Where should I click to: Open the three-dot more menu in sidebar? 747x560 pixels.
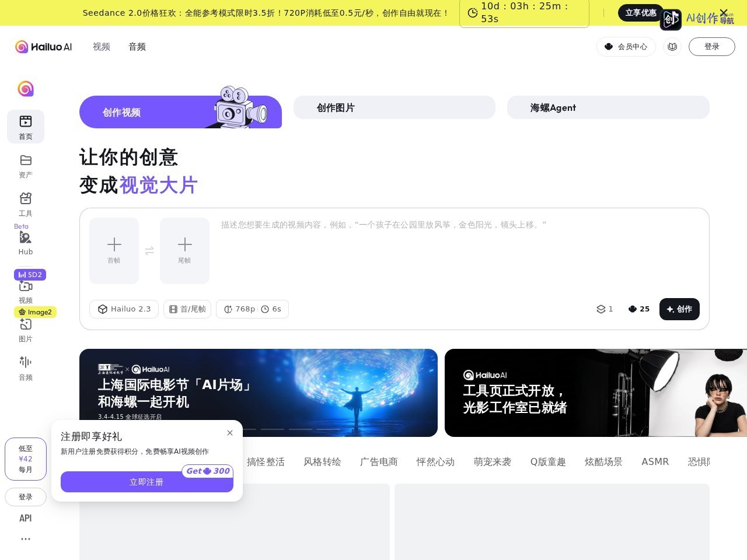(x=26, y=539)
